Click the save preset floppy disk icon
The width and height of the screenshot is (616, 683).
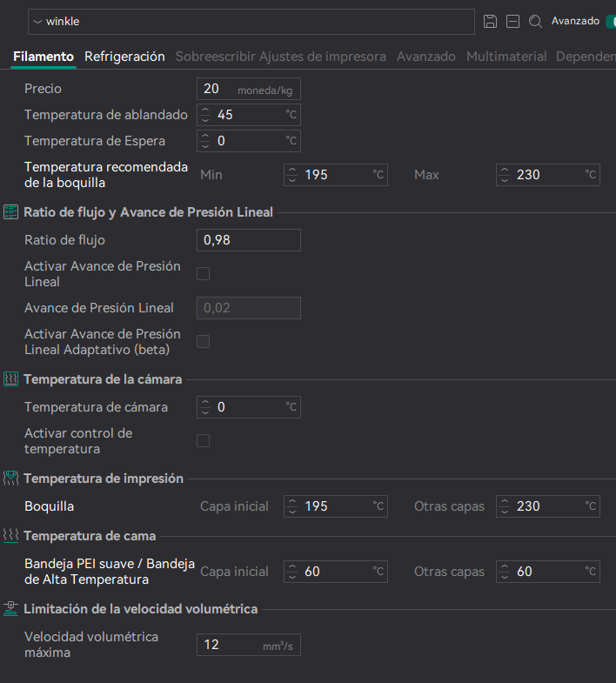[491, 21]
